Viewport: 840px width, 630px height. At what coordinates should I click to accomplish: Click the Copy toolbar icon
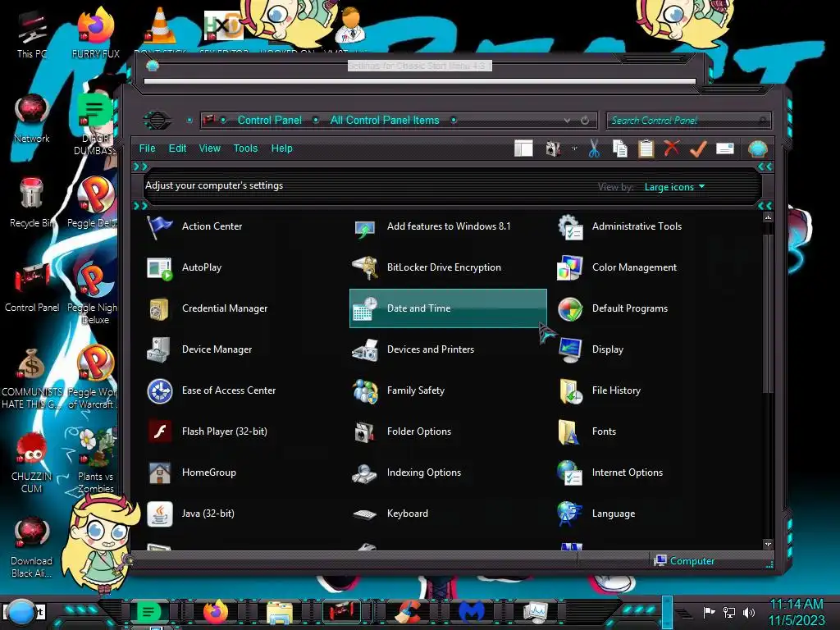pos(620,148)
